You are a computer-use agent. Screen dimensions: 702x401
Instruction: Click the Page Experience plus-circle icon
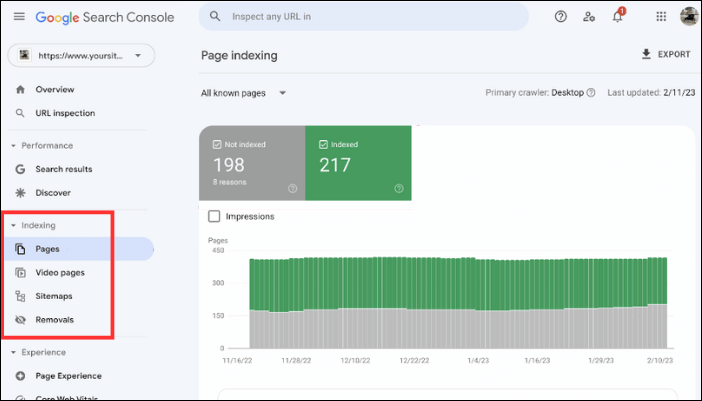tap(20, 376)
